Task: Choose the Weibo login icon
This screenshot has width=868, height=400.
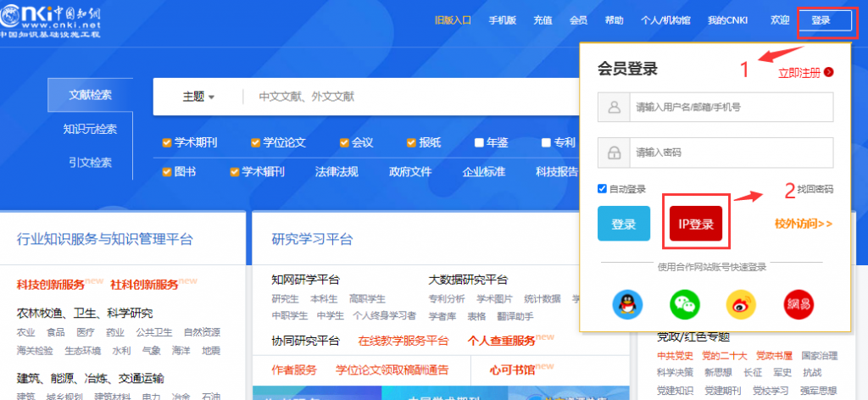Action: click(741, 304)
